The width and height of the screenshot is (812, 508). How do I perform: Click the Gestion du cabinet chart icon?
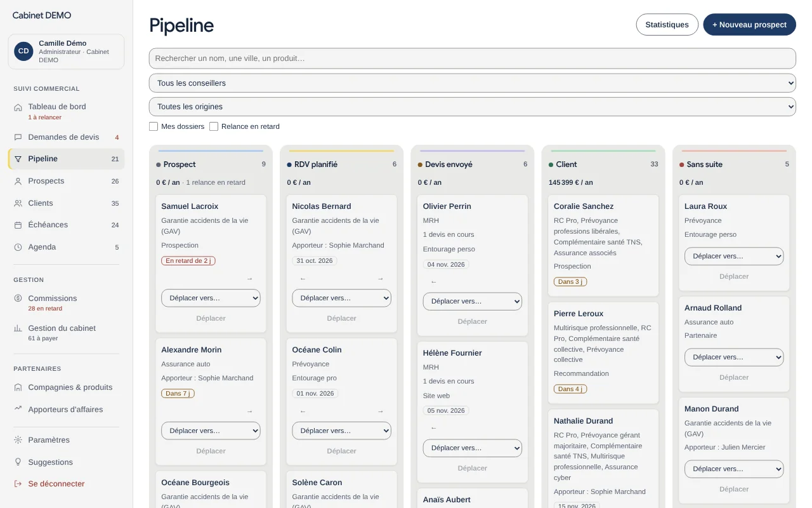tap(18, 328)
